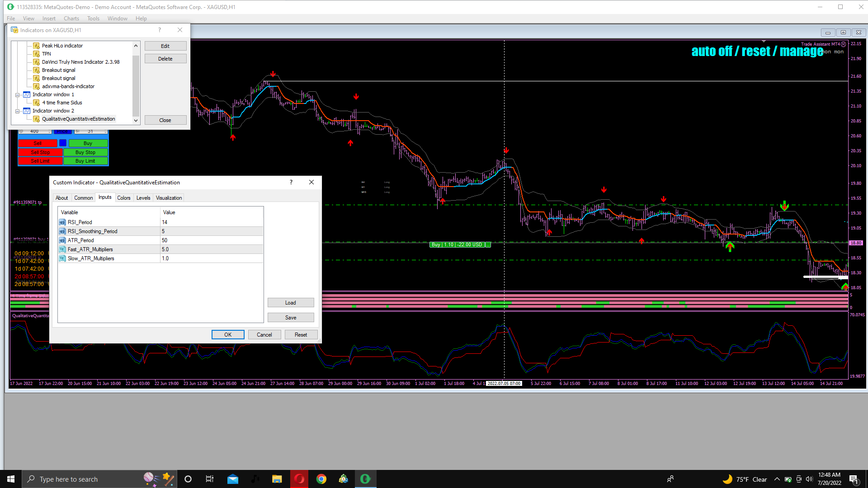Screen dimensions: 868x488
Task: Collapse the Indicator window 2 tree node
Action: tap(18, 111)
